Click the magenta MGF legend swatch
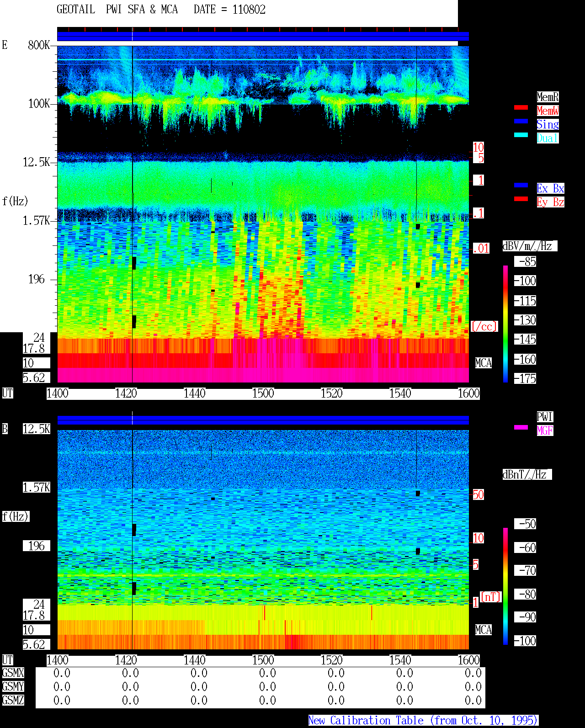585x728 pixels. click(x=521, y=427)
